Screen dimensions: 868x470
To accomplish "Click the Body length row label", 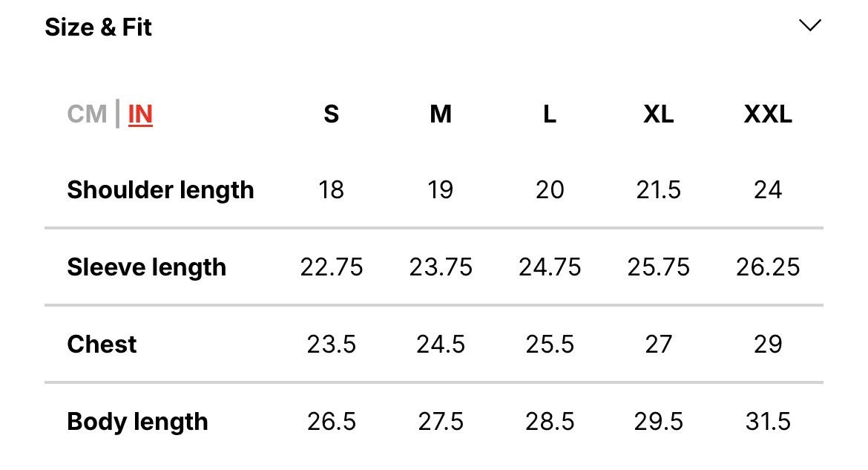I will tap(137, 422).
